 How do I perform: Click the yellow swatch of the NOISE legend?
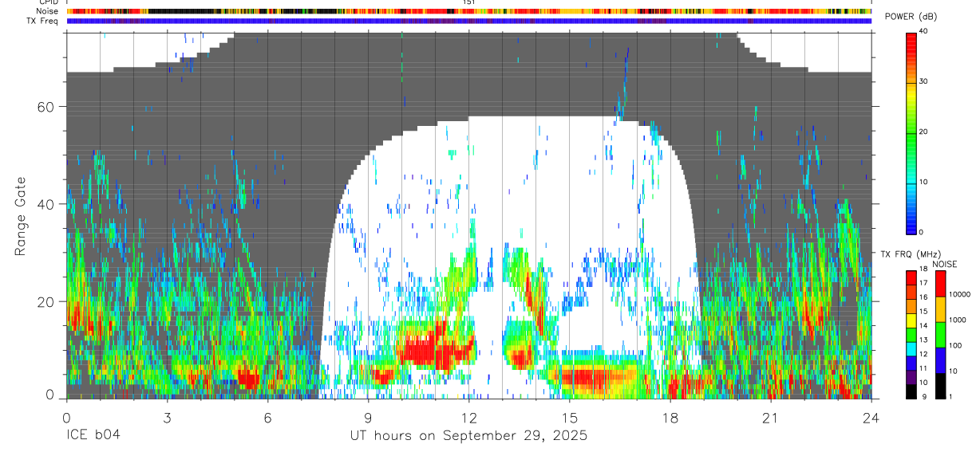pyautogui.click(x=940, y=309)
